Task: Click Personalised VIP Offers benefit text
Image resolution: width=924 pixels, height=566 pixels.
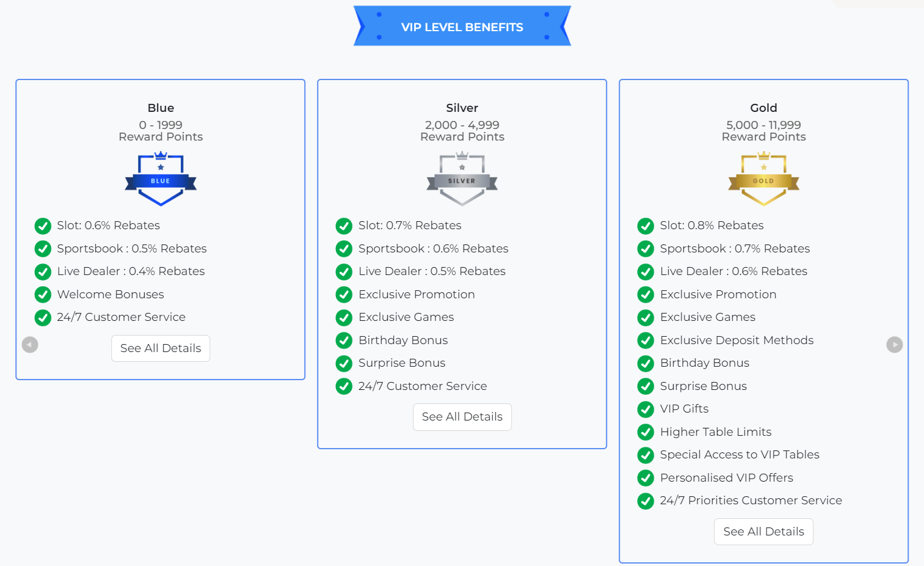Action: point(726,478)
